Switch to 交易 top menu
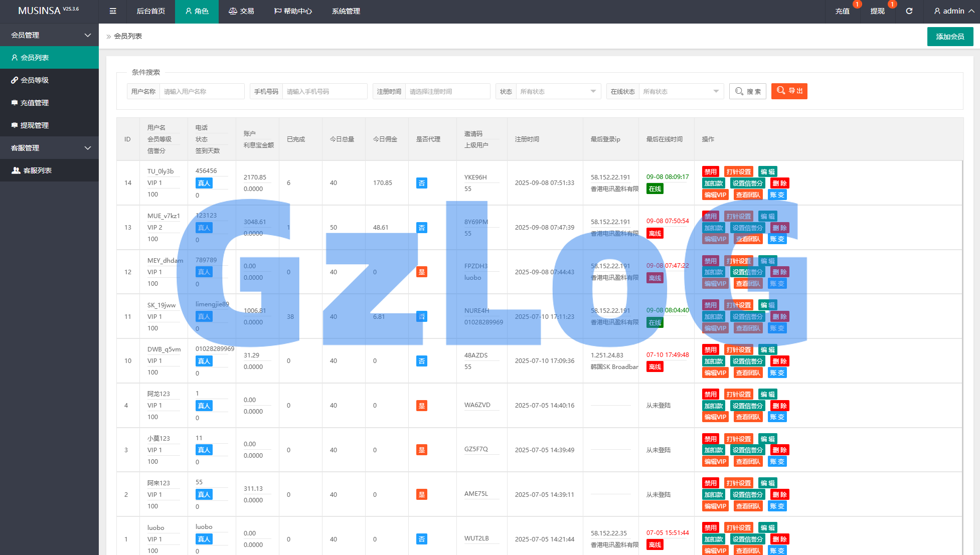980x555 pixels. (x=241, y=11)
